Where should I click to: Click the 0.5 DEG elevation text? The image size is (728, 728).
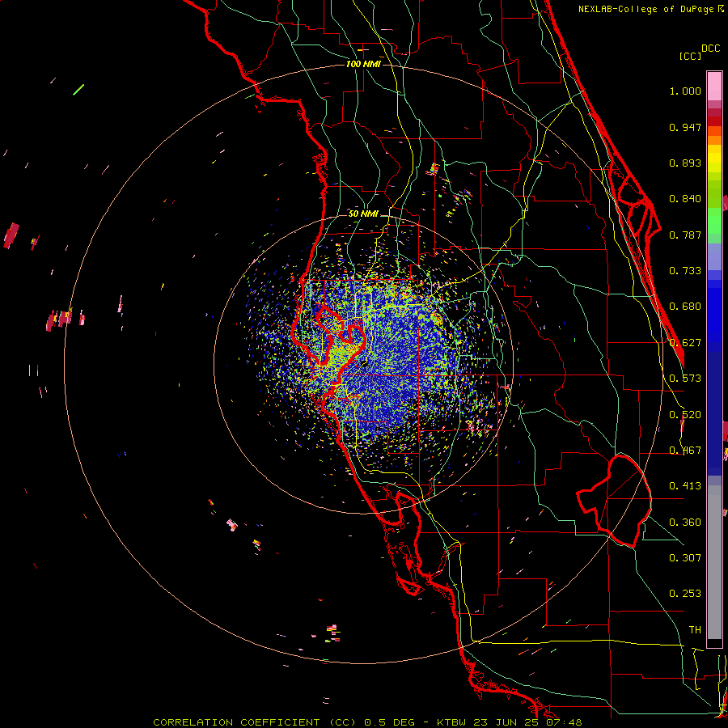(389, 722)
